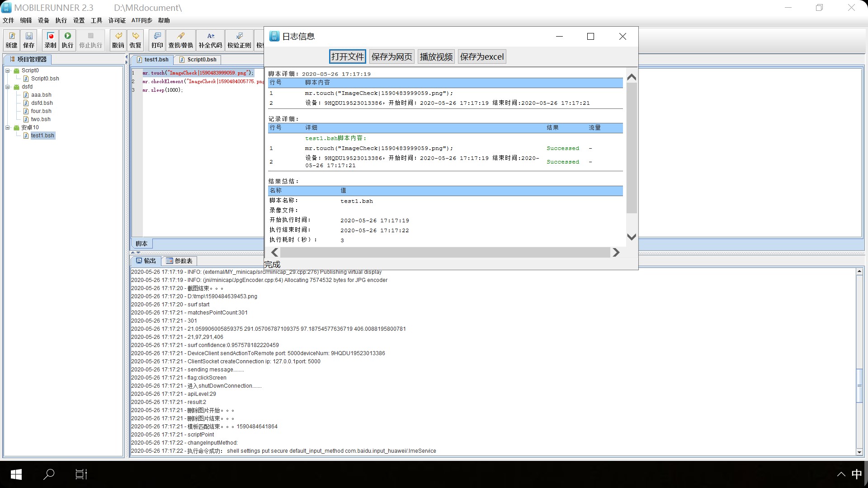Switch to the 参数表 tab
Image resolution: width=868 pixels, height=488 pixels.
click(x=179, y=261)
